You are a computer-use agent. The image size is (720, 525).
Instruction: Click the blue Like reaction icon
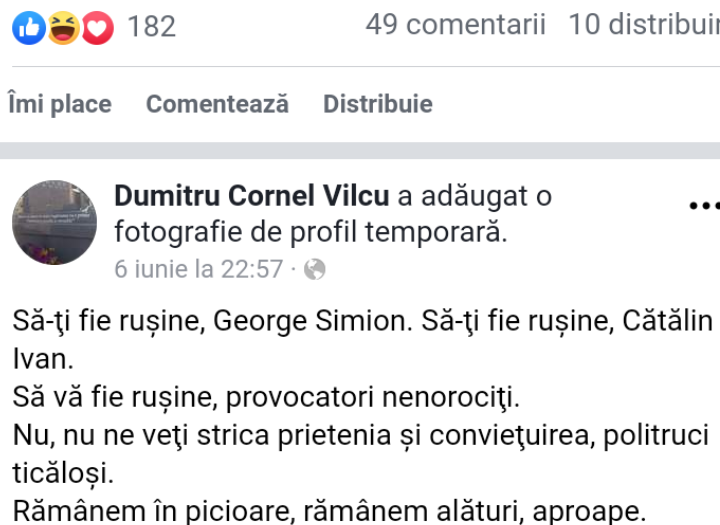pos(28,27)
